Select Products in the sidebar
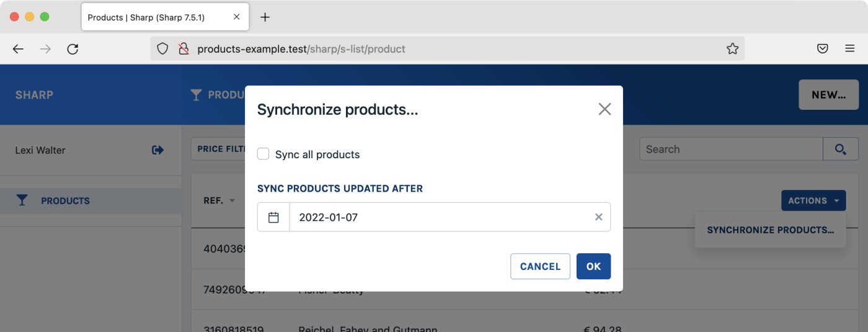This screenshot has width=868, height=332. pyautogui.click(x=65, y=200)
